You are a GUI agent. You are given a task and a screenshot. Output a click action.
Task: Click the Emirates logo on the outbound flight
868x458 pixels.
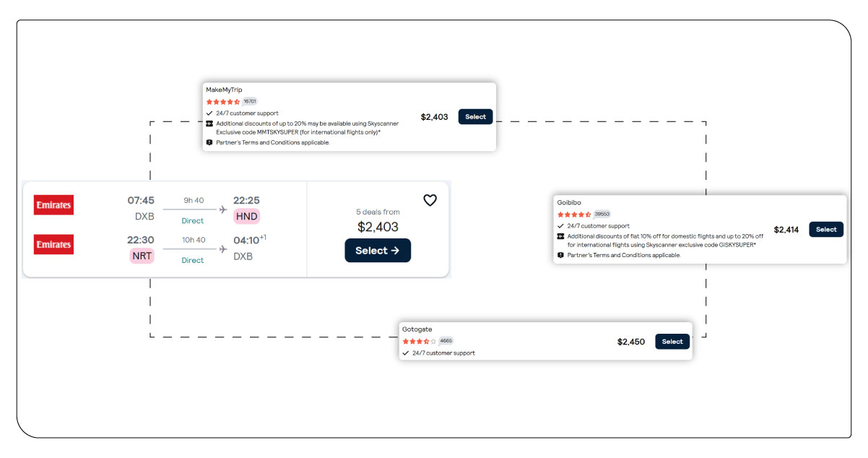coord(53,204)
